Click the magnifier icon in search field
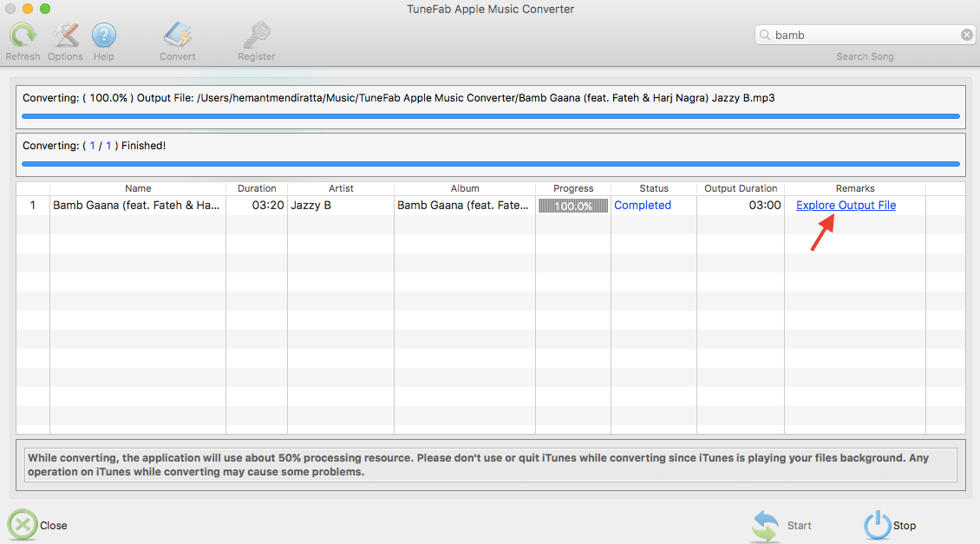The height and width of the screenshot is (544, 980). pyautogui.click(x=764, y=35)
